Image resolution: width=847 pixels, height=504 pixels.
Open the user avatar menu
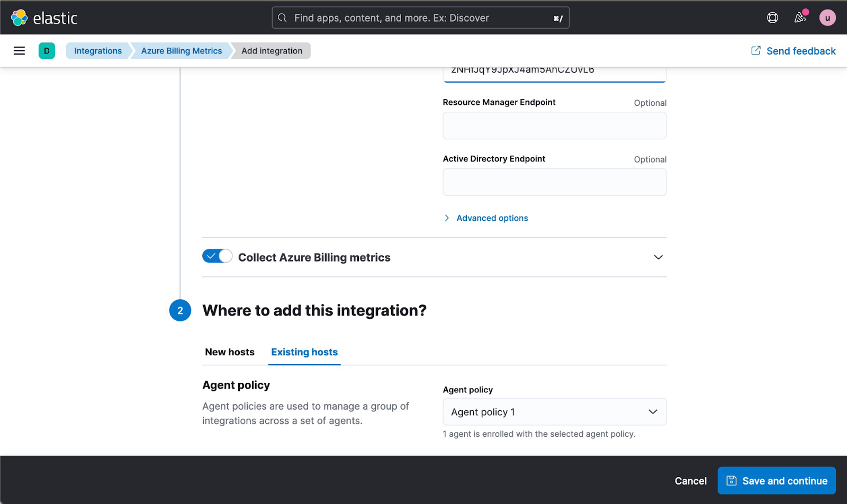827,17
